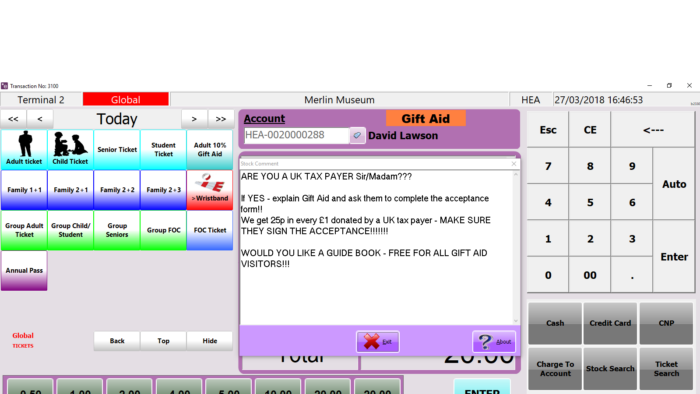Close the Stock Comment box
Image resolution: width=700 pixels, height=394 pixels.
tap(514, 164)
